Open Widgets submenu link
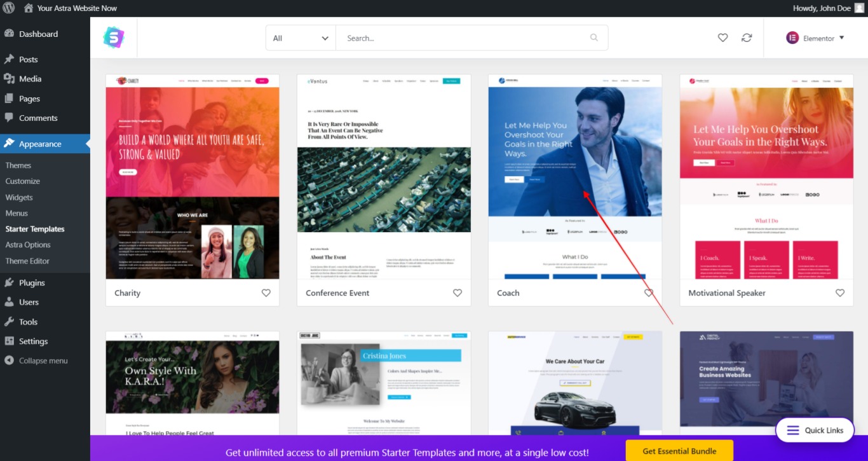Screen dimensions: 868x461 [19, 197]
